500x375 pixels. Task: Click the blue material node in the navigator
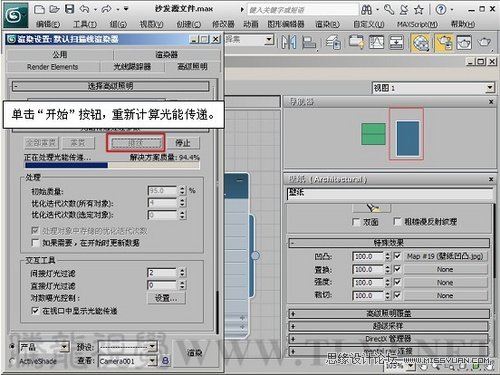point(408,138)
